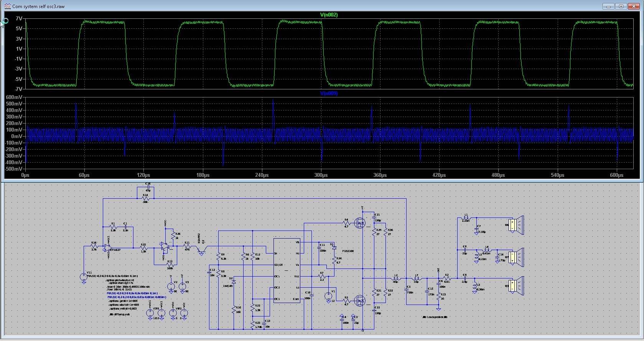Click the V(n002) trace label
Image resolution: width=644 pixels, height=341 pixels.
pos(329,15)
